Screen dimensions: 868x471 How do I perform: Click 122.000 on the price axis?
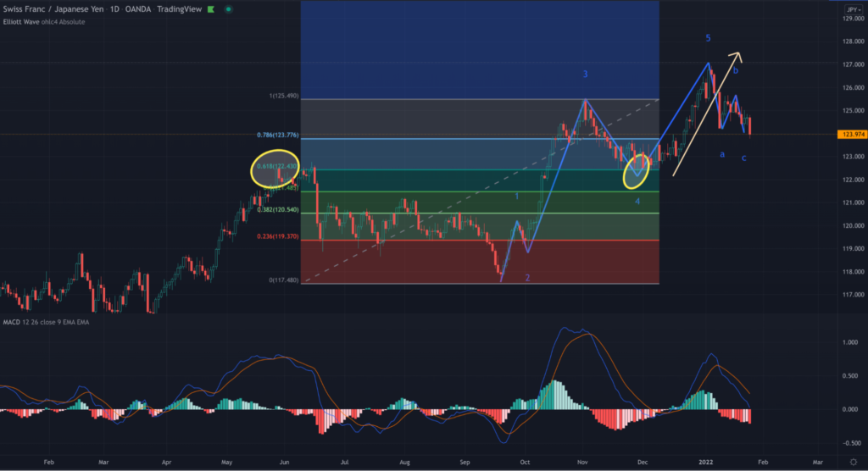click(x=853, y=180)
